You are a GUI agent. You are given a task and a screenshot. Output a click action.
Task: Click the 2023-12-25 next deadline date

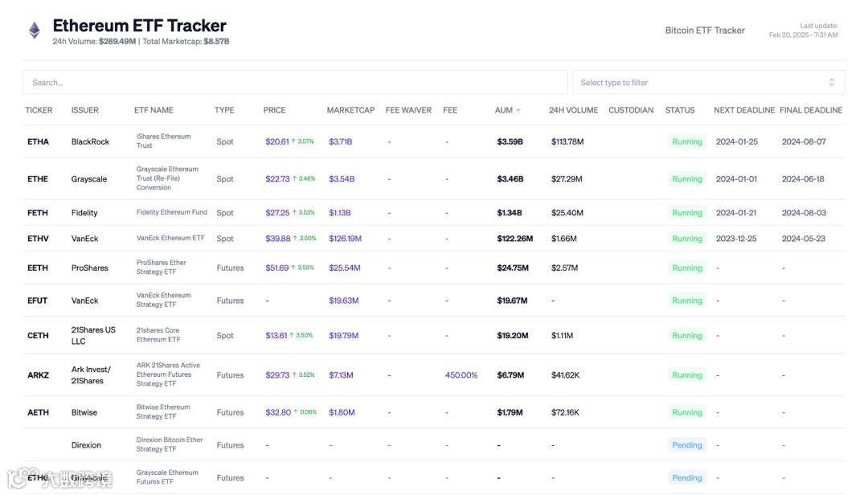[736, 239]
